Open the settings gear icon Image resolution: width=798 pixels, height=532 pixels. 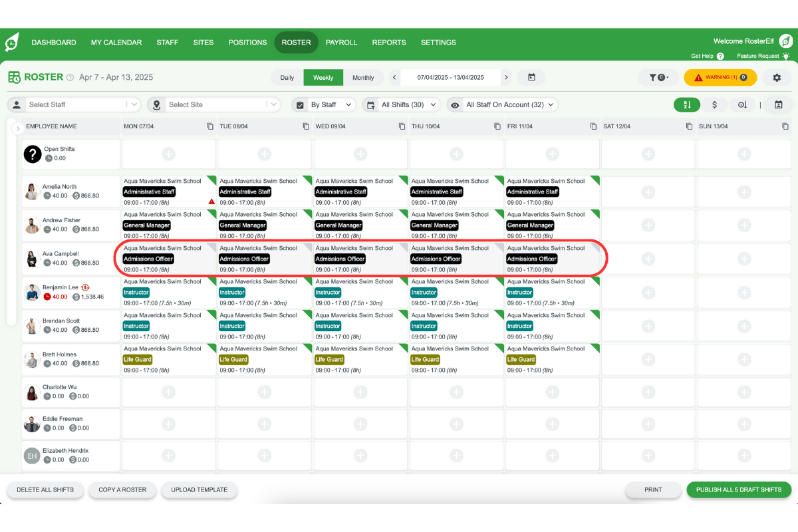(776, 78)
